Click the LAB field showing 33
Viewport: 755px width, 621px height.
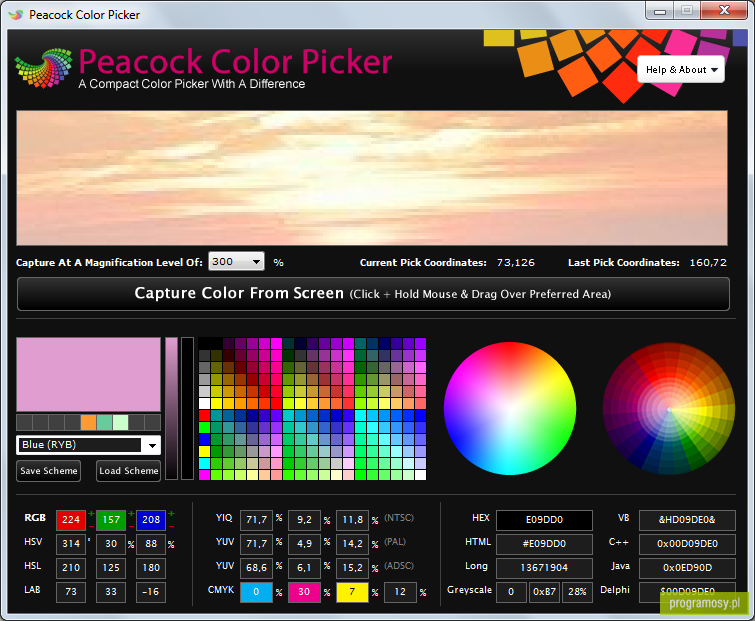[111, 592]
